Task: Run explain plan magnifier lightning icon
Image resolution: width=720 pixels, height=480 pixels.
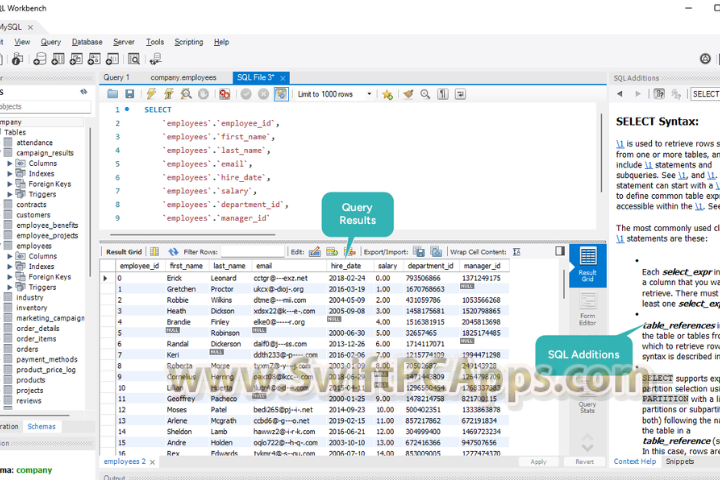Action: [186, 94]
